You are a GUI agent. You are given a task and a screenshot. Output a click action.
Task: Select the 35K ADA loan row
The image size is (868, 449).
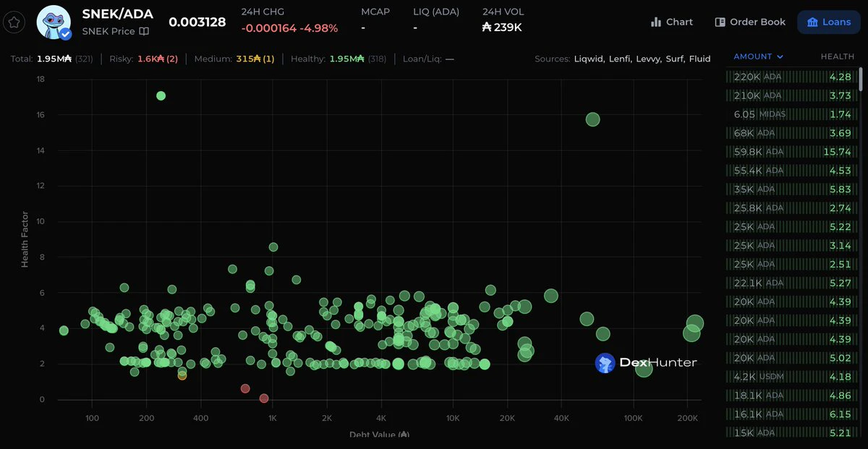[x=791, y=189]
